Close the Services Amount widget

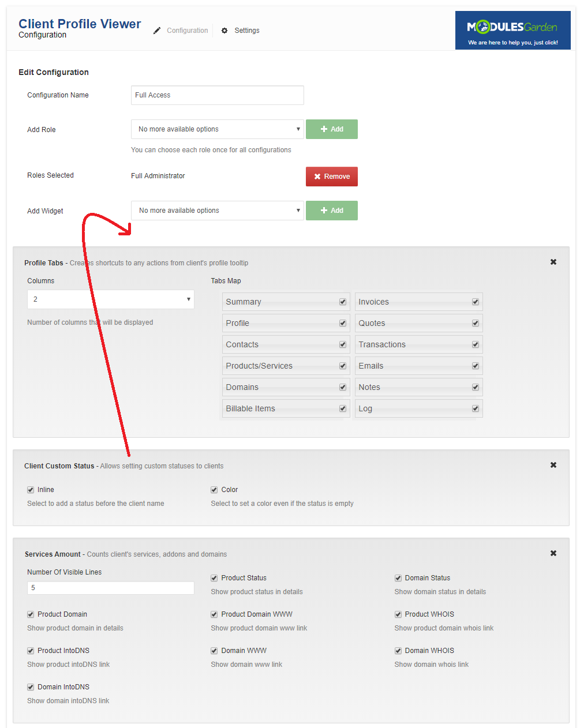pos(553,553)
